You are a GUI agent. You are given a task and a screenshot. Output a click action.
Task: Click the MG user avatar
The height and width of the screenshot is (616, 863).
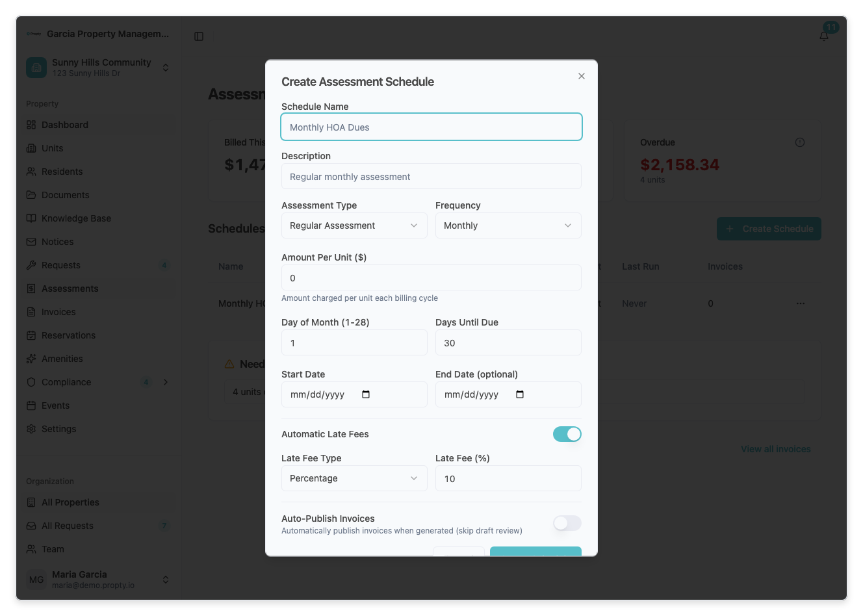pos(36,580)
